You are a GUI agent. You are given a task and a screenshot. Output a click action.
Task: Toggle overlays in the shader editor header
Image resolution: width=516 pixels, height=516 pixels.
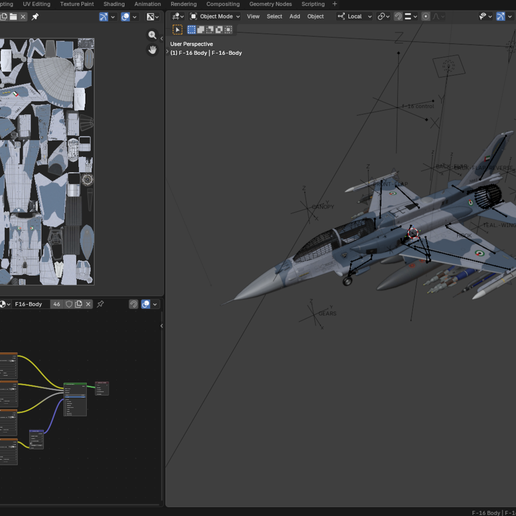coord(146,304)
